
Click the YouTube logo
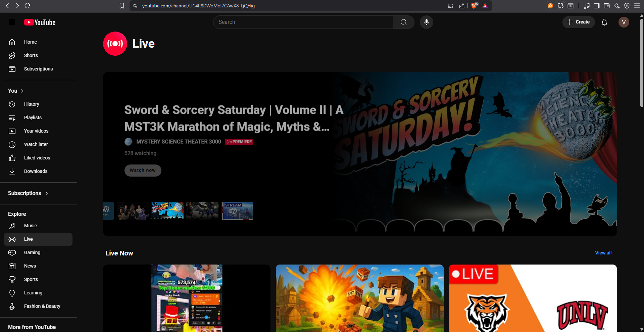[40, 22]
